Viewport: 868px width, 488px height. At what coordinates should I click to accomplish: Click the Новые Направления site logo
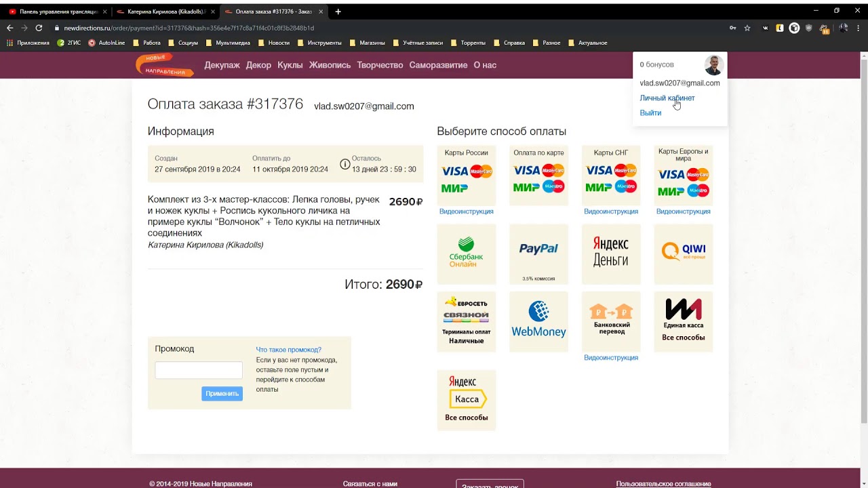point(165,65)
